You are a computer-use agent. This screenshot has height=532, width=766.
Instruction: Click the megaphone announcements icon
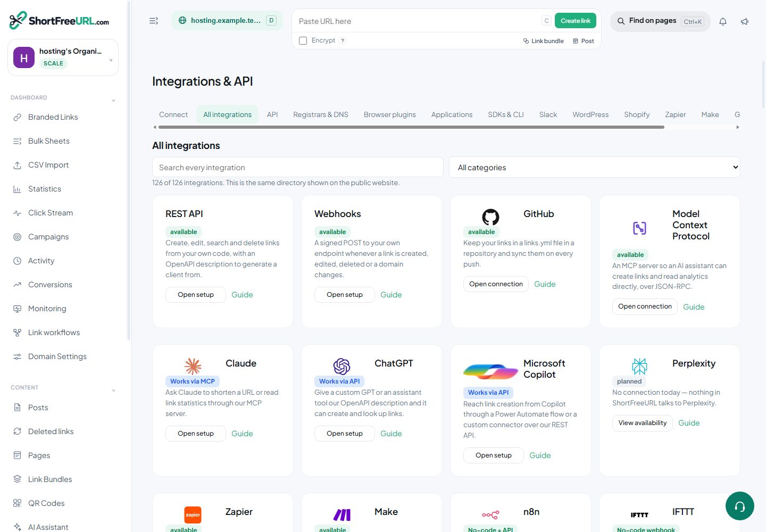pyautogui.click(x=745, y=22)
